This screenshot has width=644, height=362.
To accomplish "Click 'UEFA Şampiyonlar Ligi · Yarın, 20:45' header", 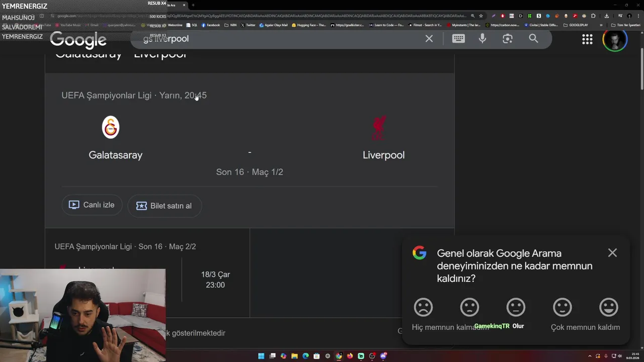I will [x=134, y=95].
